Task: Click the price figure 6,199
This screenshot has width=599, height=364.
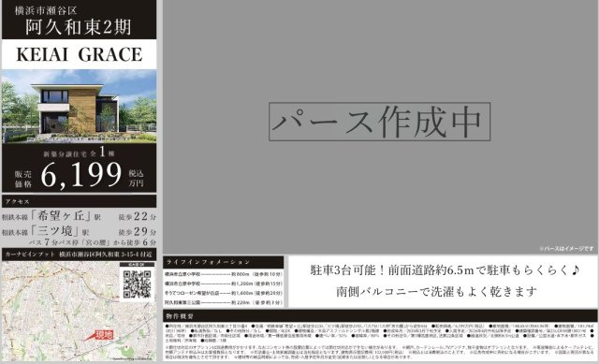Action: point(81,175)
